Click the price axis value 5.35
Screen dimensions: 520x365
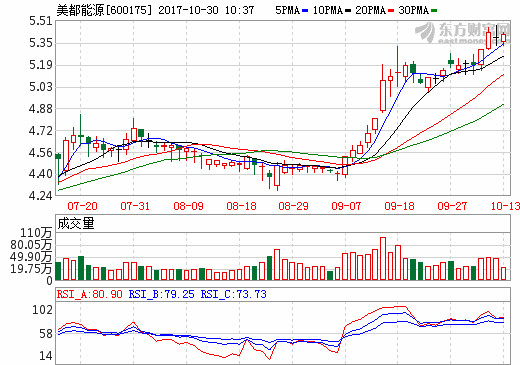click(41, 43)
